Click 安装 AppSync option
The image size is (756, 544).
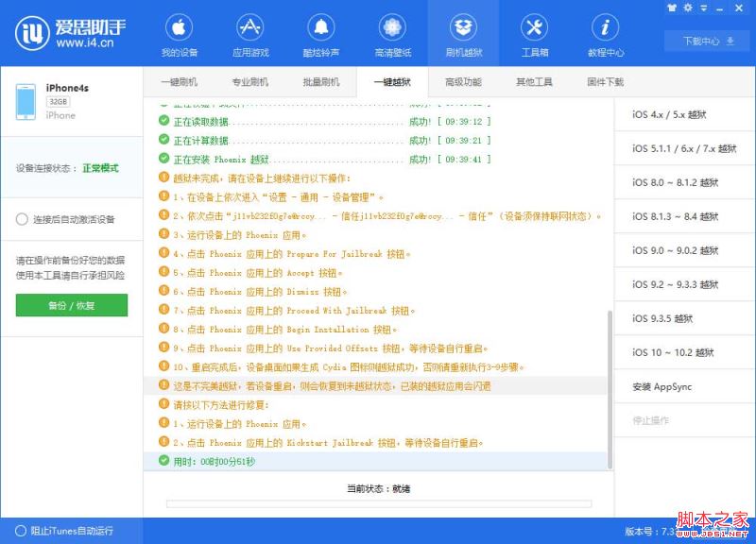coord(684,387)
